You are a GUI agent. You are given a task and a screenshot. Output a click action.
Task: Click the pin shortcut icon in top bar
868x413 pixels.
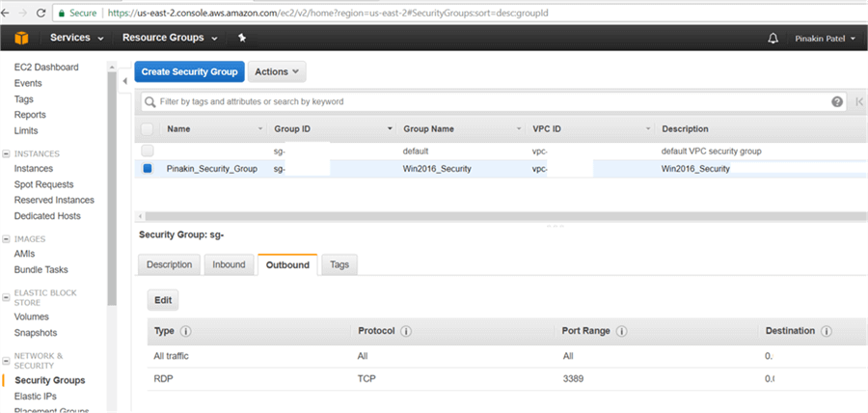coord(242,38)
